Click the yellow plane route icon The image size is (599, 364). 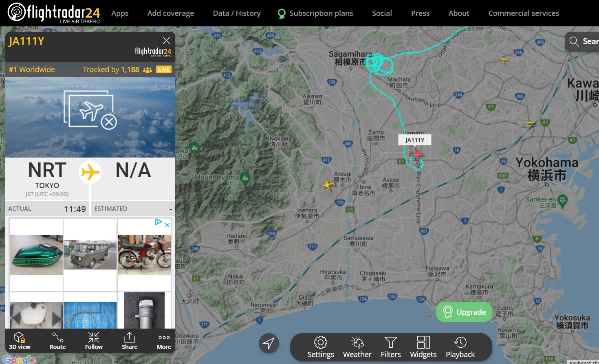pos(90,172)
